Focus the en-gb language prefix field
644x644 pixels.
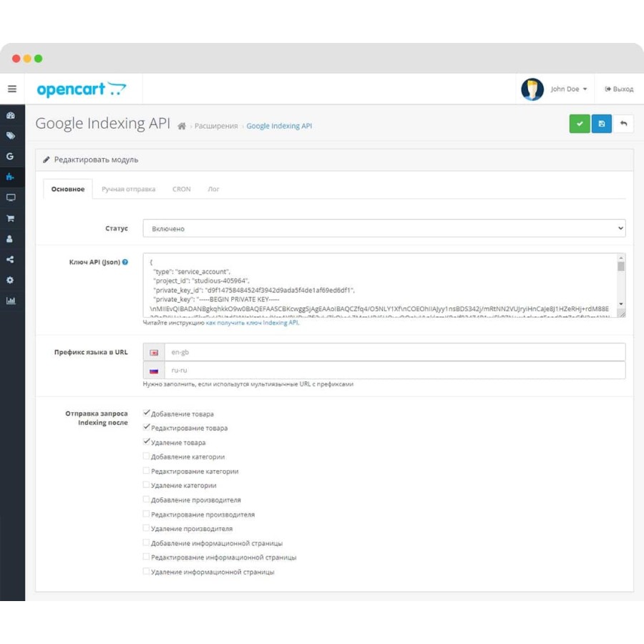pyautogui.click(x=395, y=352)
